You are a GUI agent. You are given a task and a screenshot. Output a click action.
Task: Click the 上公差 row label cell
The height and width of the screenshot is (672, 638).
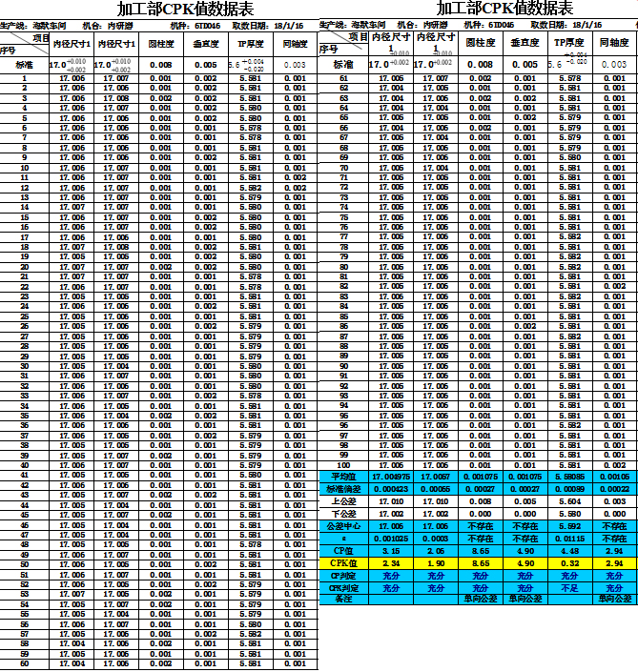(x=342, y=499)
